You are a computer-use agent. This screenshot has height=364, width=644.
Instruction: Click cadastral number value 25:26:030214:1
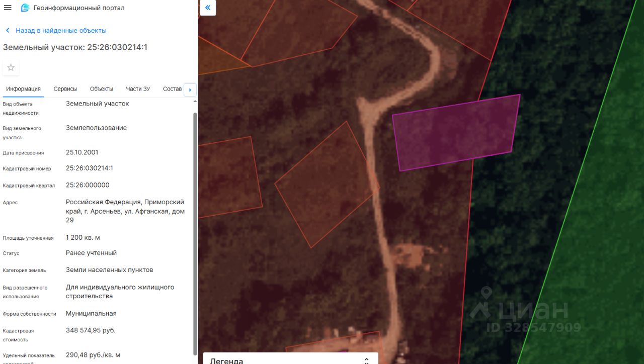90,168
